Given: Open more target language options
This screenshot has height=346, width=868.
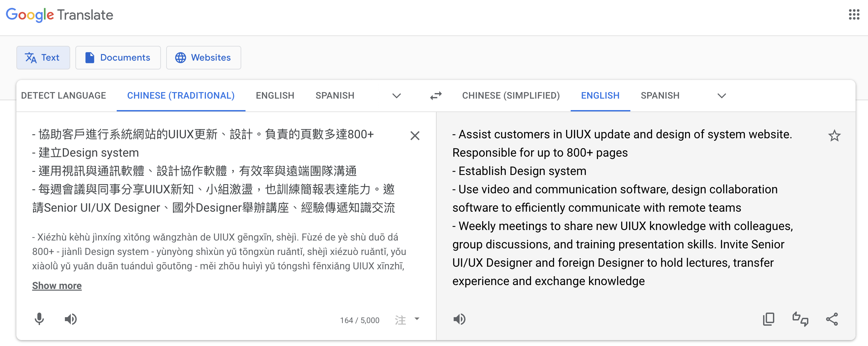Looking at the screenshot, I should (721, 96).
